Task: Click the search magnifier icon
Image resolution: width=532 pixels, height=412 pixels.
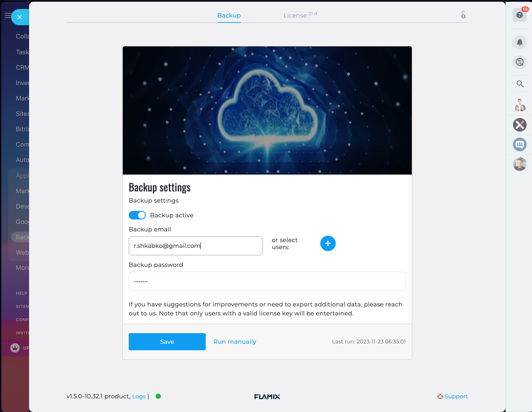Action: [x=520, y=84]
